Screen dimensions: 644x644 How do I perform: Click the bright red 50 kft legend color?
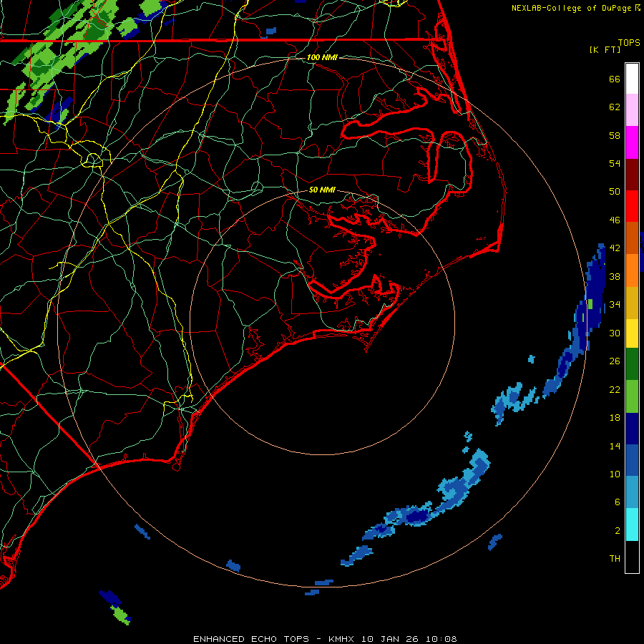tap(632, 206)
